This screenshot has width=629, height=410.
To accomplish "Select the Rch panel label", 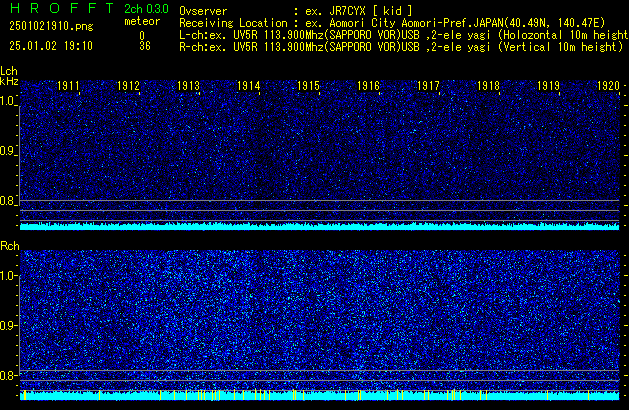I will pos(10,246).
